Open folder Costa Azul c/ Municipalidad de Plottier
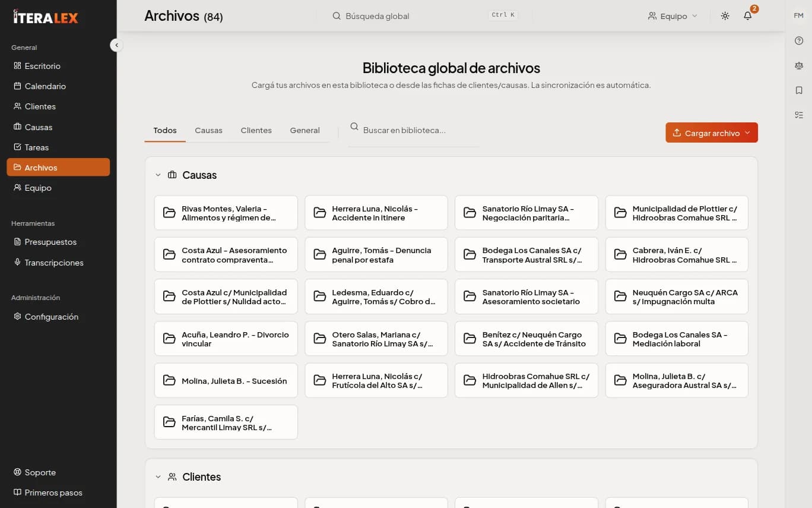The width and height of the screenshot is (812, 508). coord(226,296)
